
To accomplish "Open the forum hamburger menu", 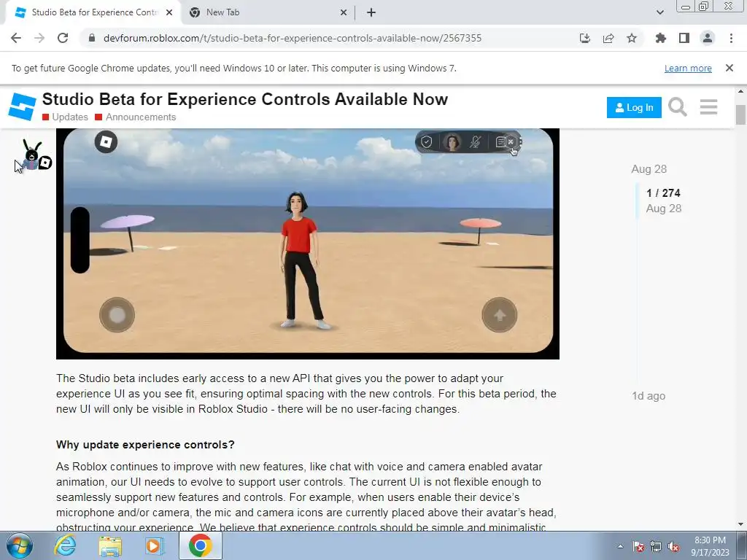I will tap(709, 107).
